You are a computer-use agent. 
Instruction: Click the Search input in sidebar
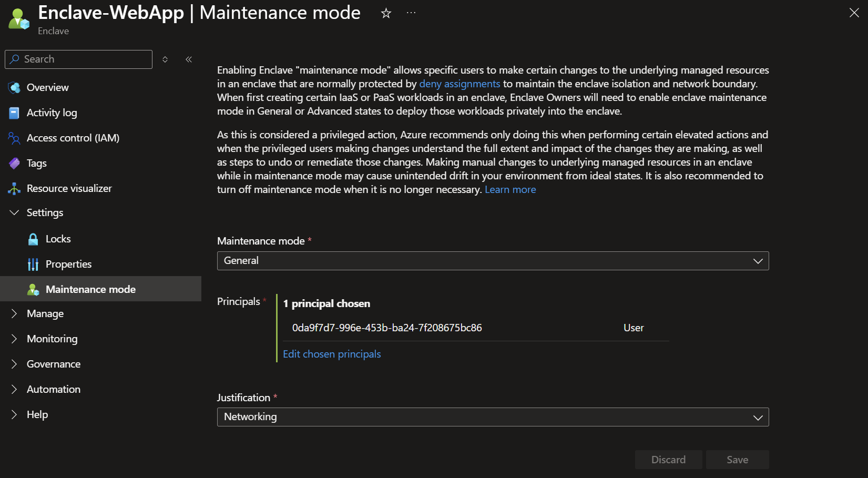coord(79,59)
